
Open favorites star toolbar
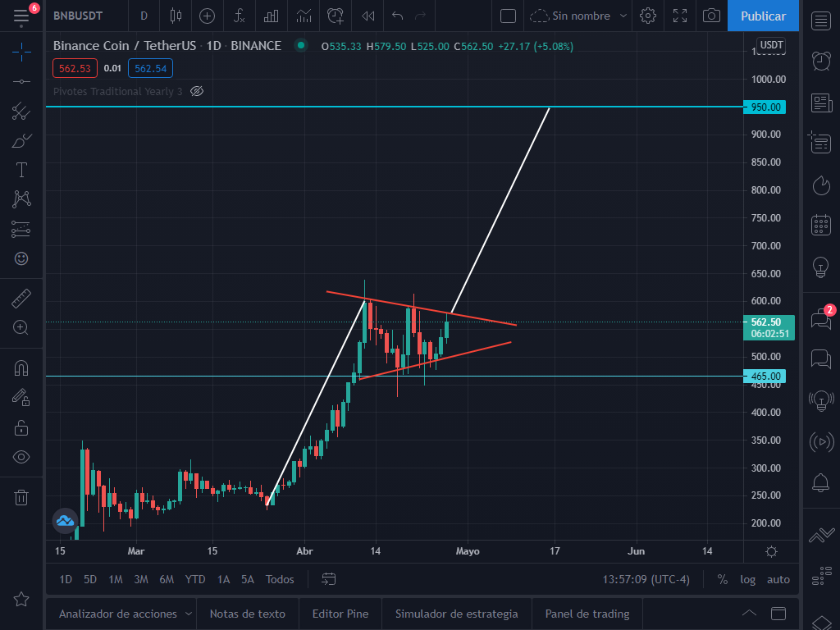pos(21,600)
